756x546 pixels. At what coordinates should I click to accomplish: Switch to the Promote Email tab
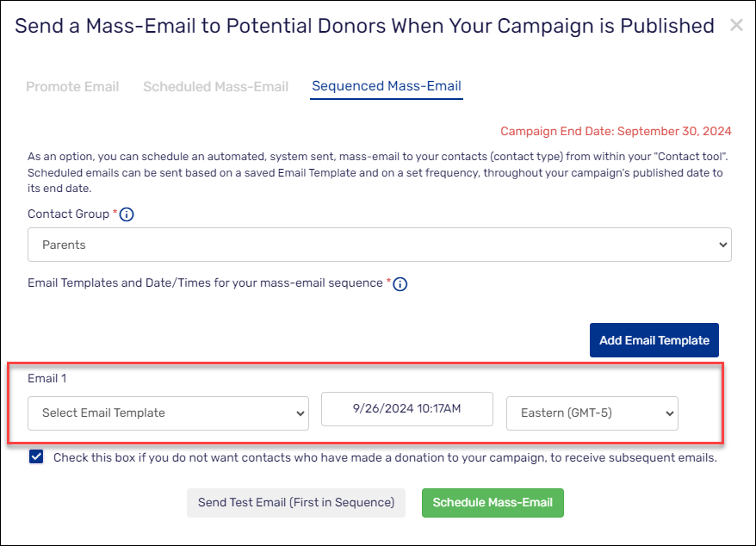click(72, 86)
